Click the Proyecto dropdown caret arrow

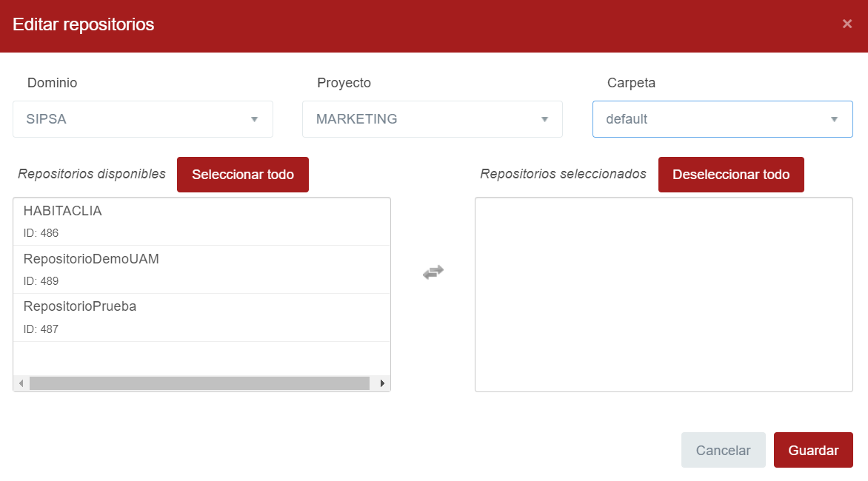pyautogui.click(x=544, y=119)
